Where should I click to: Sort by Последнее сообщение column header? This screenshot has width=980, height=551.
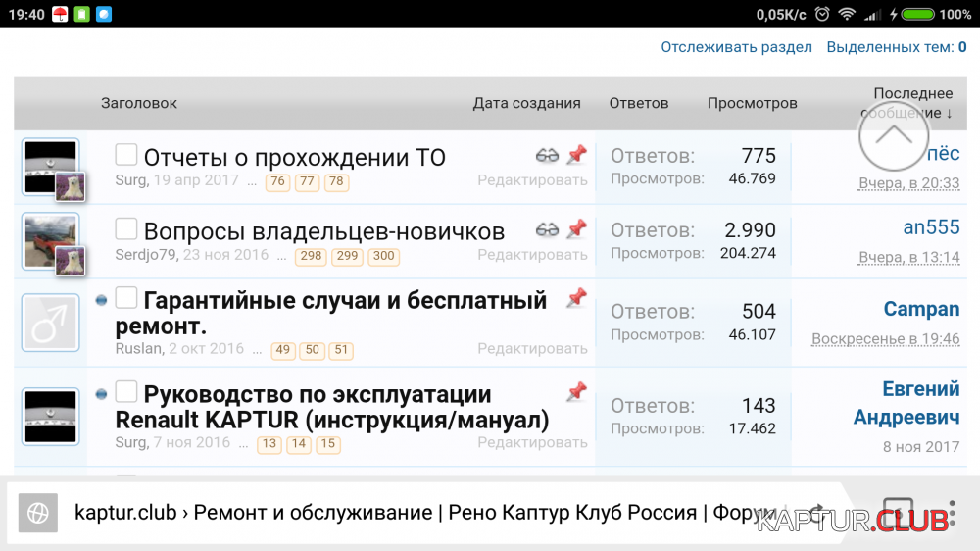coord(912,103)
